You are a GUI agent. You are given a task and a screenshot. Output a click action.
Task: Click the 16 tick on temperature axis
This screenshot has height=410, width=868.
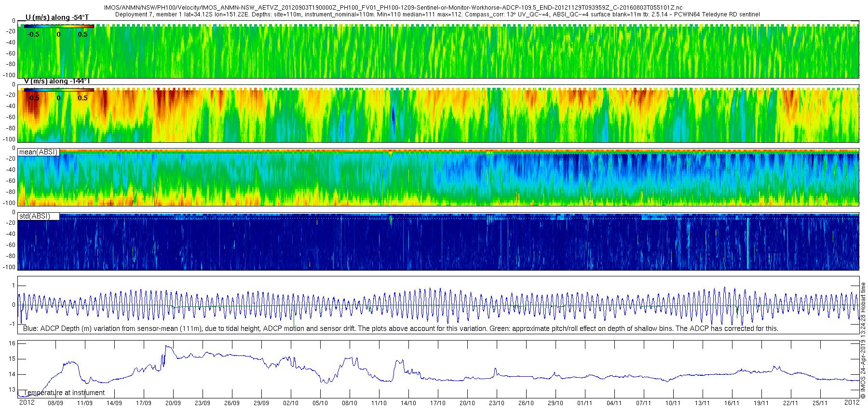13,343
